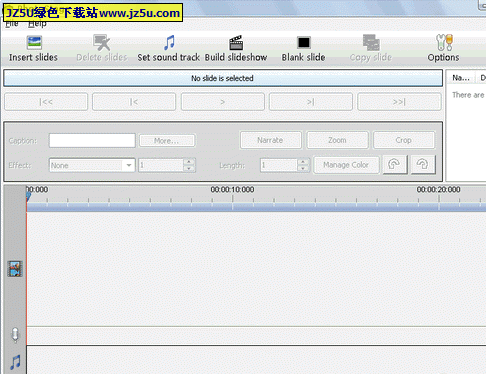Click the rotate right button icon

(x=423, y=165)
